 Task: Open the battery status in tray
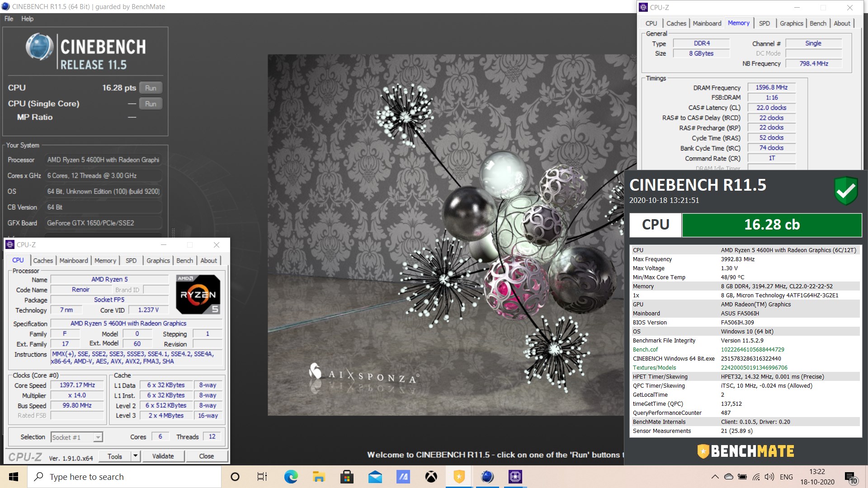(742, 477)
